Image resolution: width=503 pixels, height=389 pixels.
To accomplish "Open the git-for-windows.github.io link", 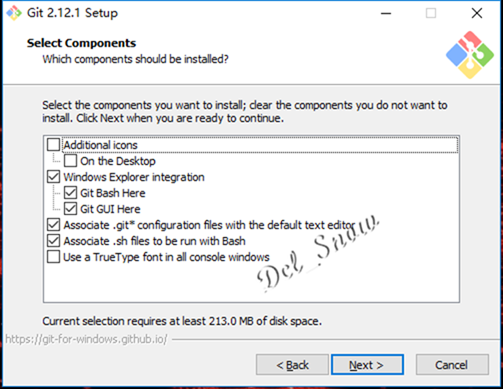I will click(86, 339).
